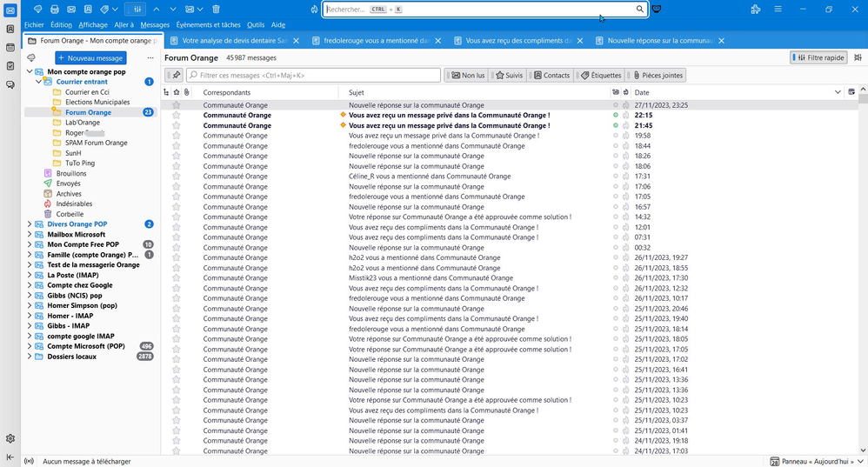Screen dimensions: 868x467
Task: Star the first Communauté Orange message
Action: (177, 105)
